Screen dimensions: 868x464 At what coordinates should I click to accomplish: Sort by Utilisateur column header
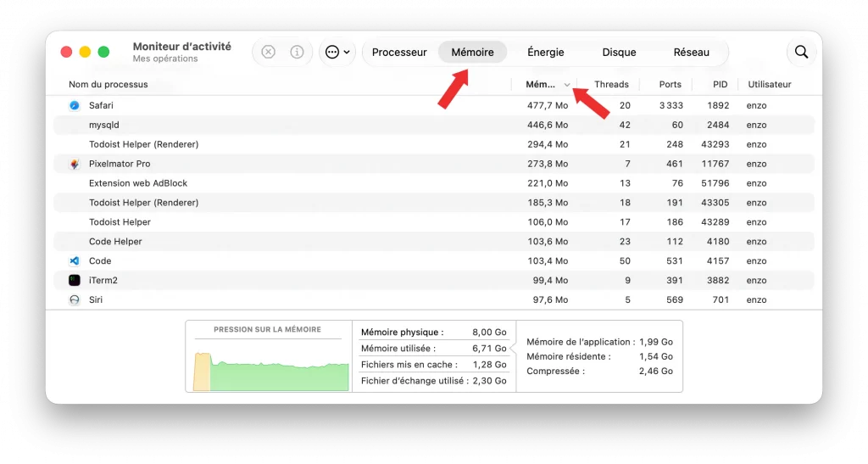(770, 84)
